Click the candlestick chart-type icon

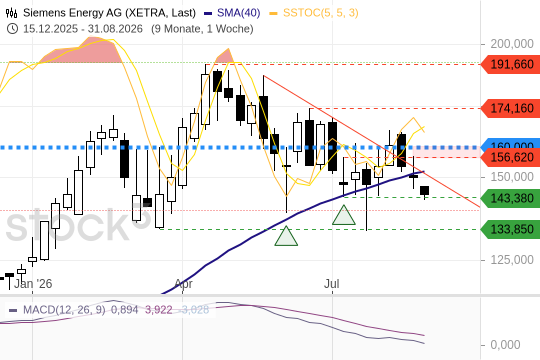click(11, 13)
